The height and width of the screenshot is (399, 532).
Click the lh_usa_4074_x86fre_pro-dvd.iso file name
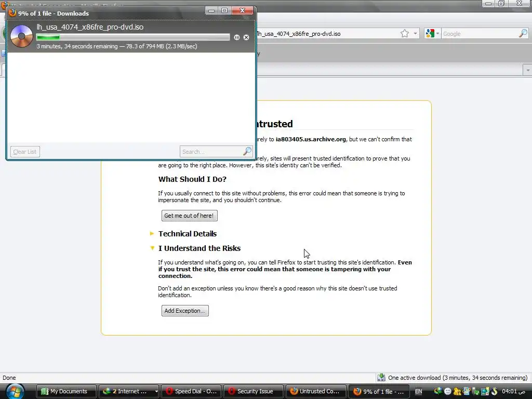coord(90,27)
